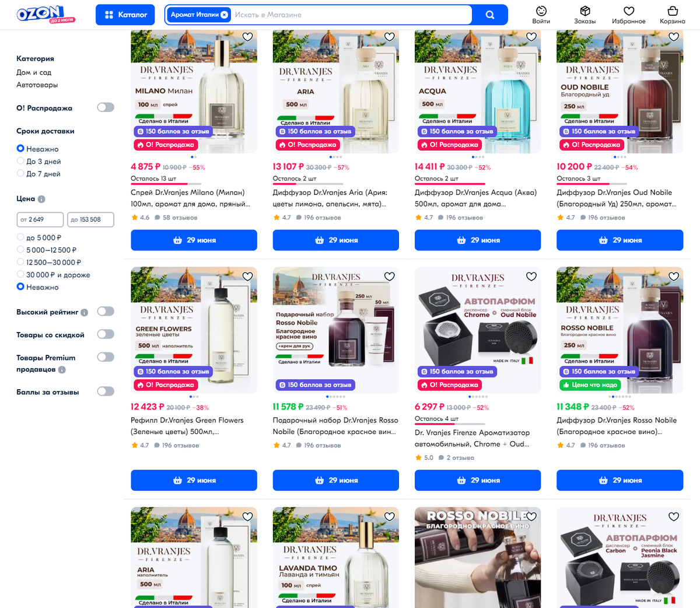Remove the Аромат Италии search tag
Image resolution: width=700 pixels, height=608 pixels.
click(x=224, y=15)
